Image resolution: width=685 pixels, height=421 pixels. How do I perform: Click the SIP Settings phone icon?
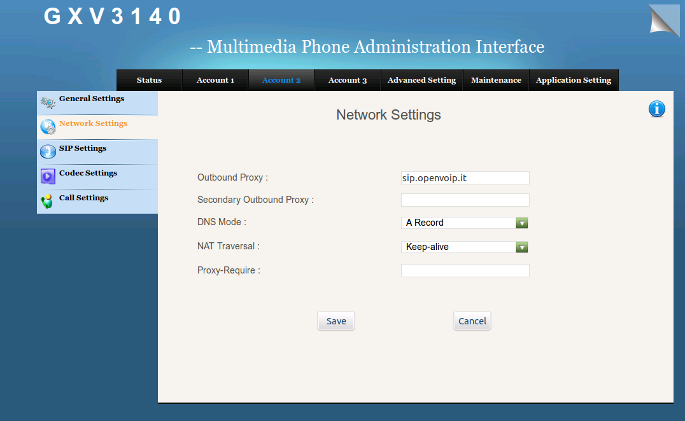pos(48,151)
